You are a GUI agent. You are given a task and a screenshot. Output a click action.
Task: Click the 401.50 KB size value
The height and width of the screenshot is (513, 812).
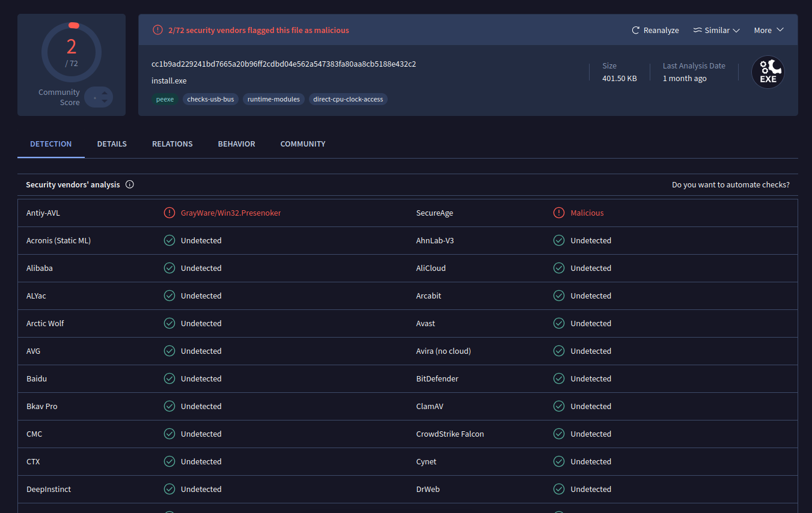pyautogui.click(x=620, y=78)
